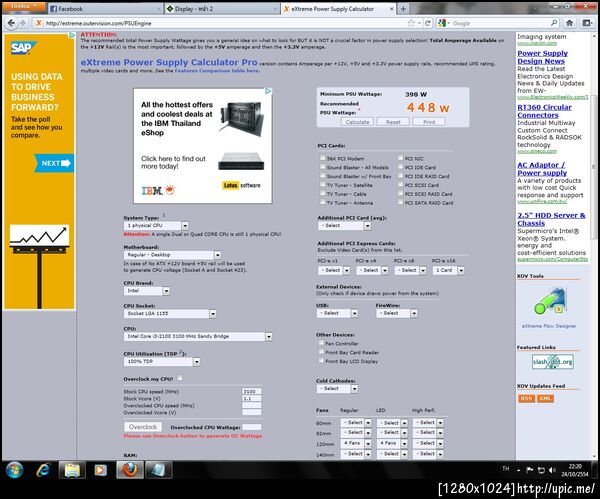
Task: Click the AdChoices icon on IBM ad
Action: [x=268, y=91]
